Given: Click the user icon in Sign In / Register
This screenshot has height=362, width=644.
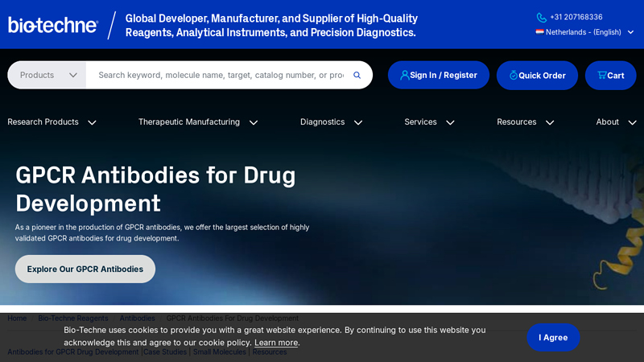Looking at the screenshot, I should 405,75.
